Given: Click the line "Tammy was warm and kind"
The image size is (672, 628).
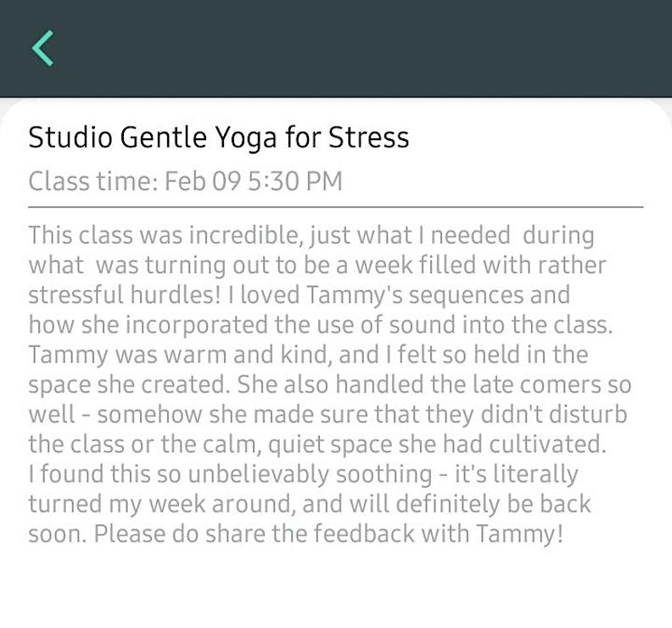Looking at the screenshot, I should point(170,355).
